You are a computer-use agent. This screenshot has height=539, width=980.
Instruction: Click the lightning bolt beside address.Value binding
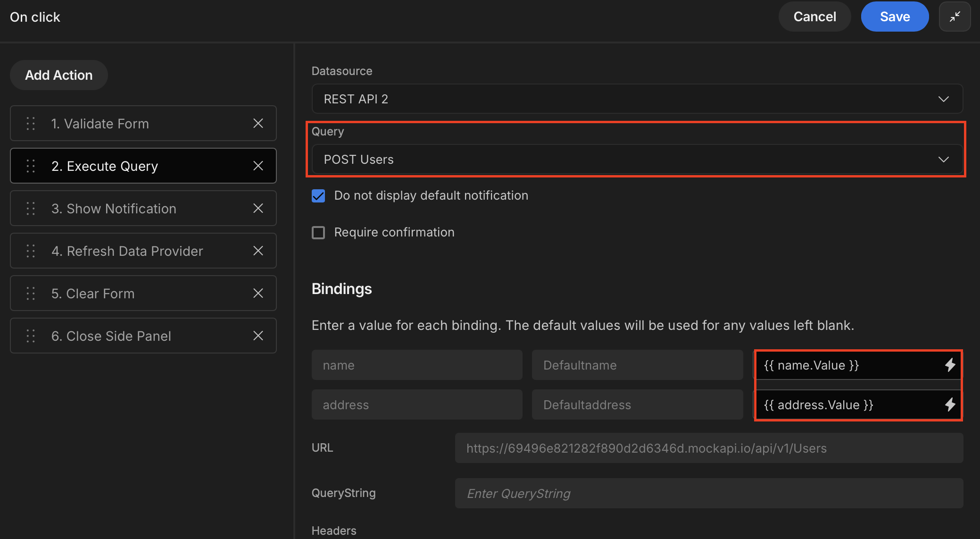coord(950,404)
